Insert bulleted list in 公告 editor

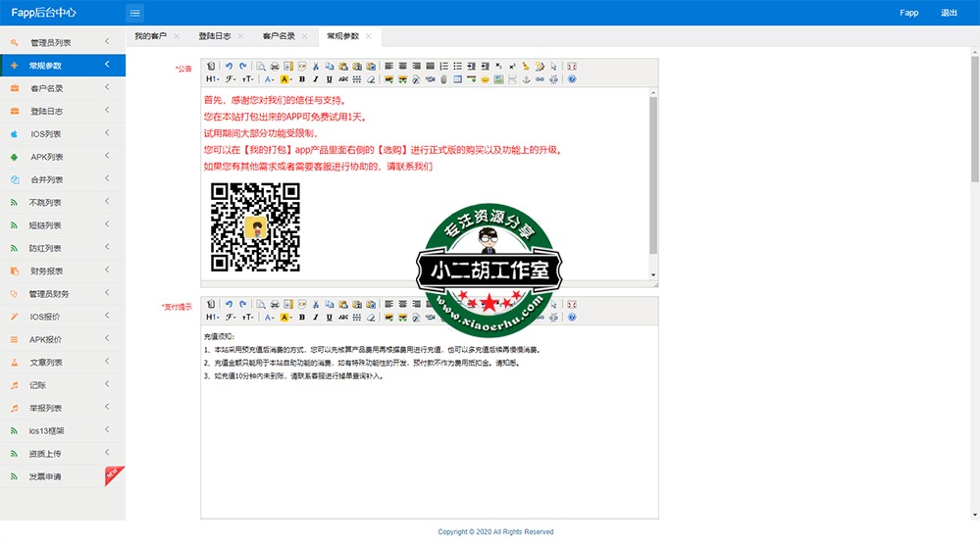pos(457,67)
